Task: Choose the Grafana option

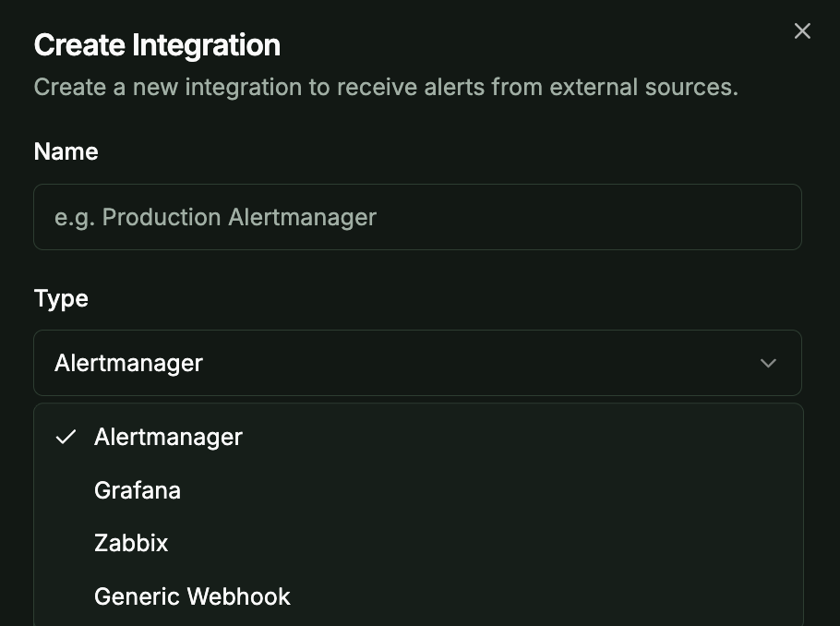Action: pyautogui.click(x=418, y=490)
